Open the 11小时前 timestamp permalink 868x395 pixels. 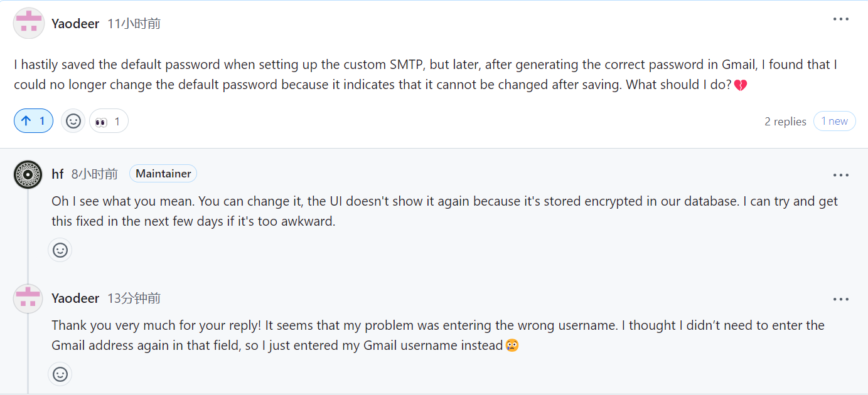[134, 24]
